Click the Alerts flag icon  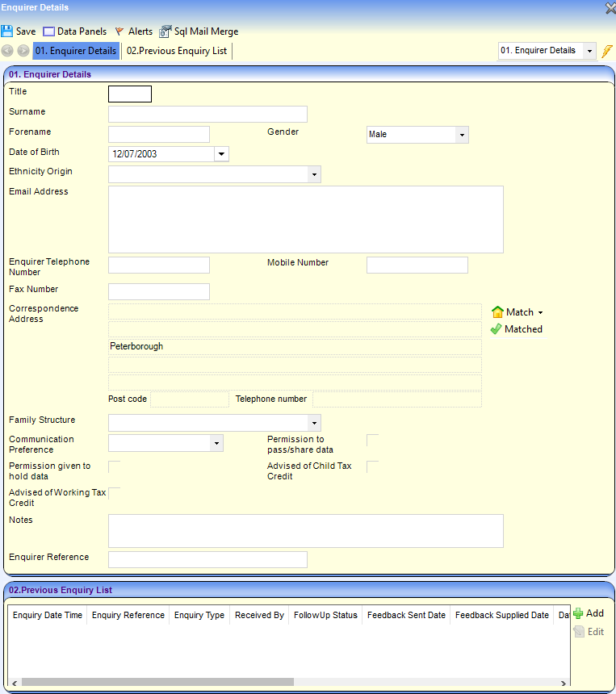[119, 31]
